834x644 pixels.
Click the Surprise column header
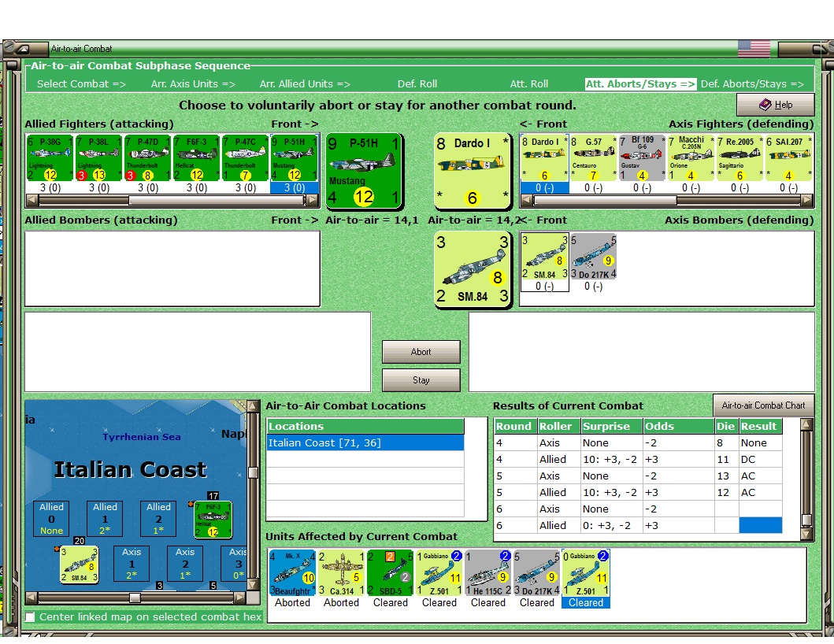(x=611, y=426)
